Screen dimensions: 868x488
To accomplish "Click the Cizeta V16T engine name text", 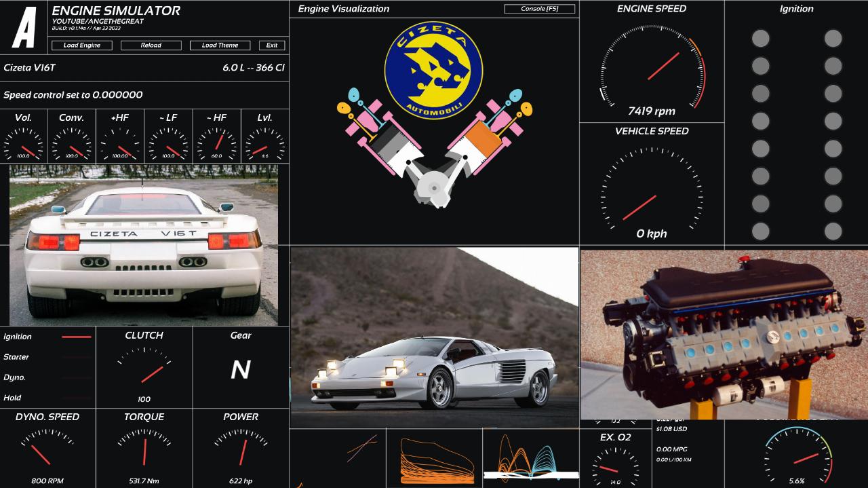I will (x=30, y=68).
